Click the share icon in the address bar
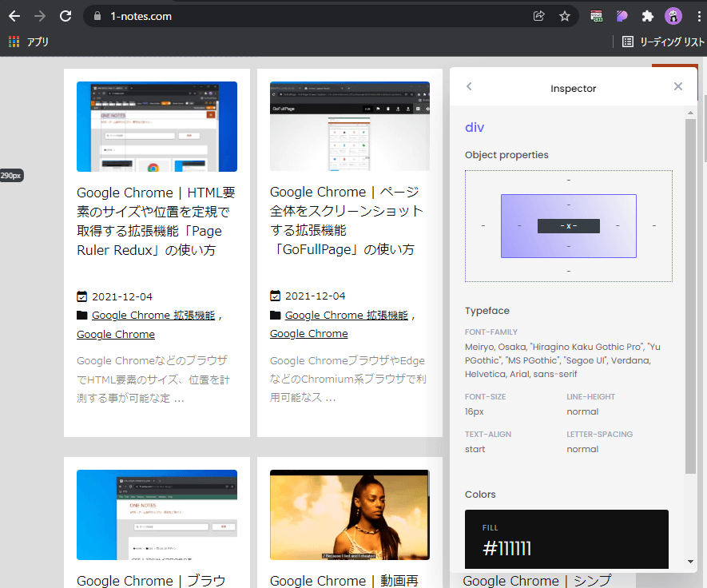Viewport: 707px width, 588px height. pos(538,15)
